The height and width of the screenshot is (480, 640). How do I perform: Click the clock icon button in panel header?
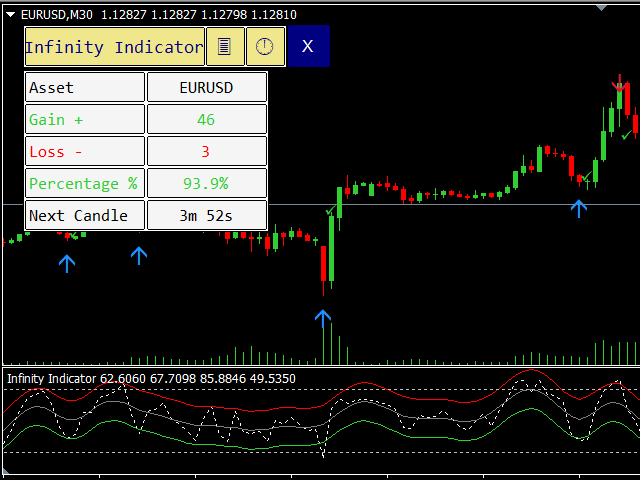coord(265,47)
